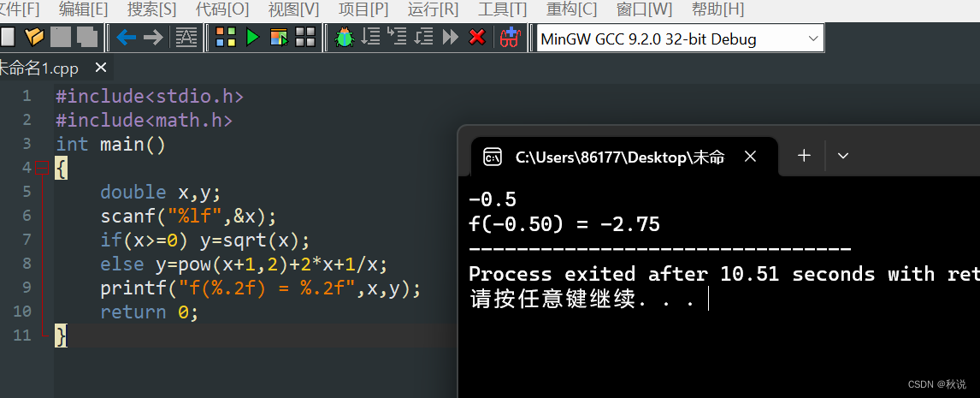Viewport: 980px width, 398px height.
Task: Open the 视图[V] menu
Action: point(294,9)
